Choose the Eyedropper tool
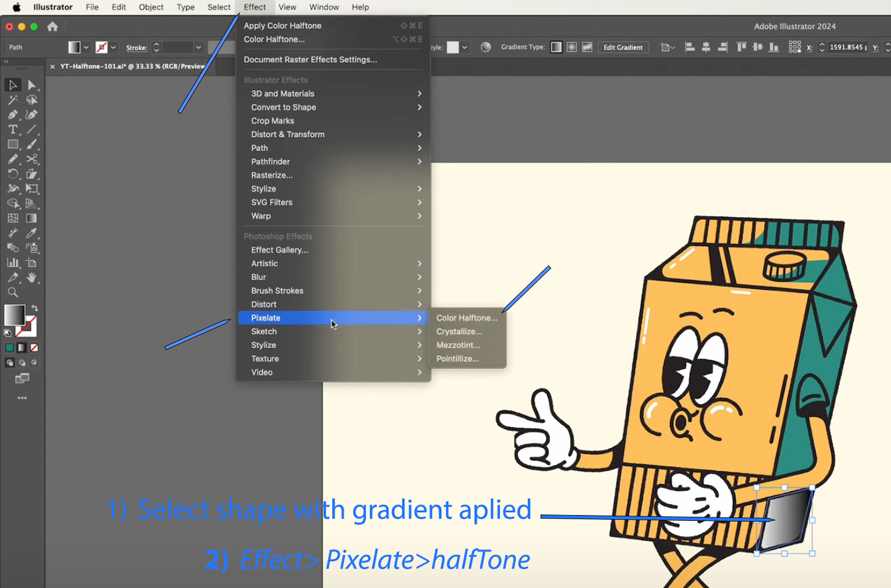Viewport: 891px width, 588px height. (32, 234)
